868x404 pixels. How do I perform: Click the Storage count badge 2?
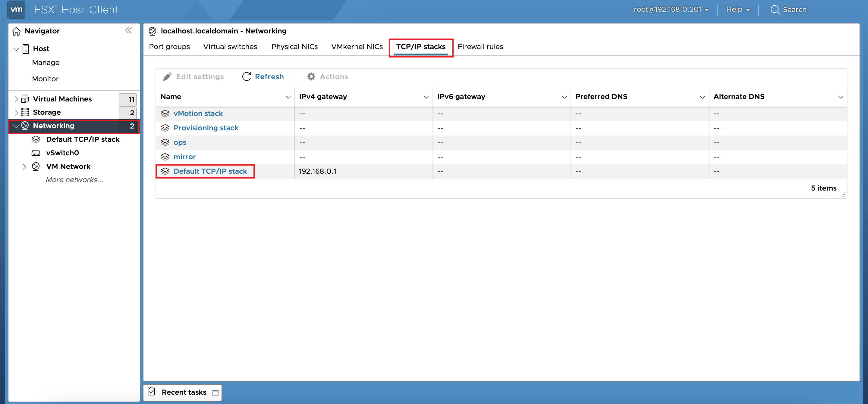(128, 113)
